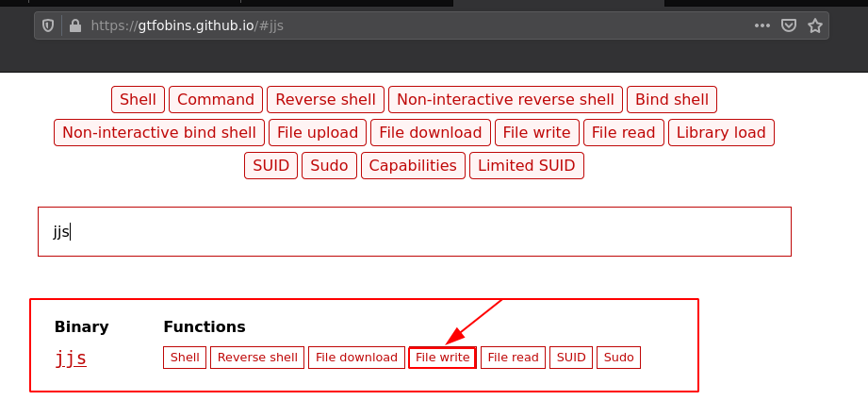Click the tracking protection shield icon

(x=50, y=25)
